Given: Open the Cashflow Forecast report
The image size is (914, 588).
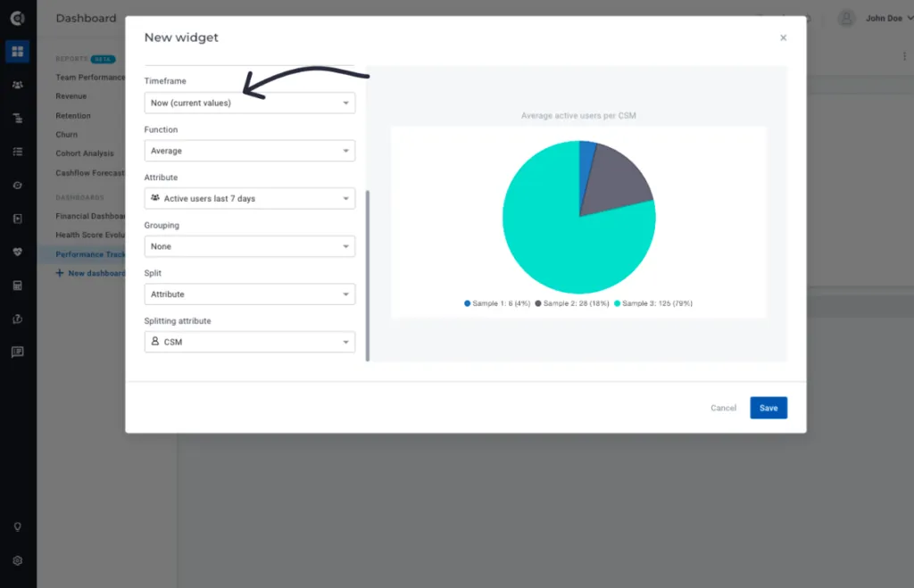Looking at the screenshot, I should tap(90, 173).
